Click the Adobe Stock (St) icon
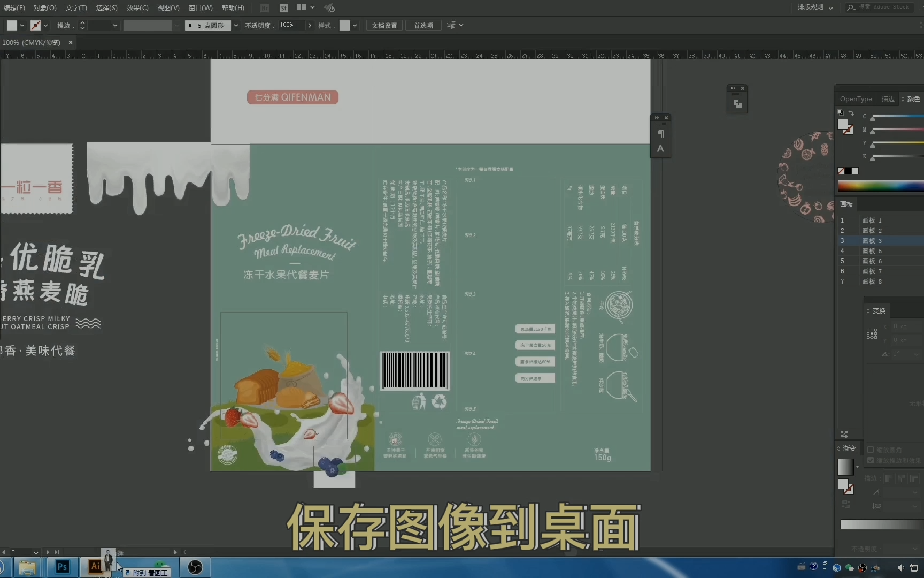 click(x=284, y=8)
